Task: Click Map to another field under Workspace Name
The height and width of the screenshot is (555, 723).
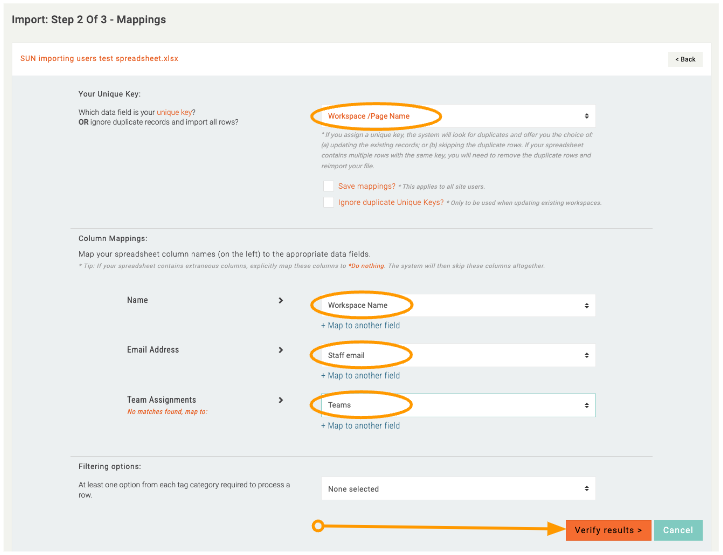Action: (x=360, y=325)
